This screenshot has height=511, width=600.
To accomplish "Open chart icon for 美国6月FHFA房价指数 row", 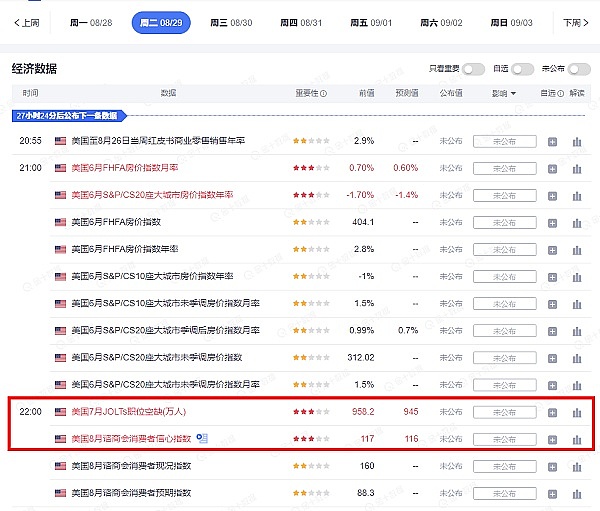I will click(576, 222).
